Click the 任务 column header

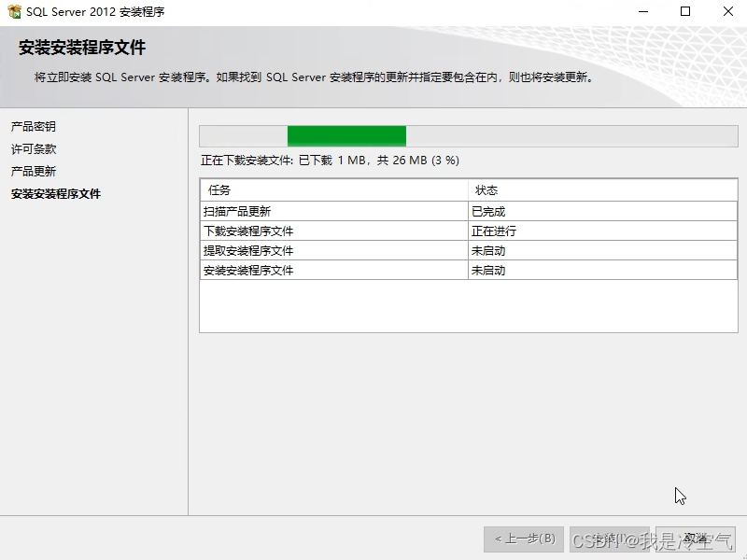click(334, 190)
